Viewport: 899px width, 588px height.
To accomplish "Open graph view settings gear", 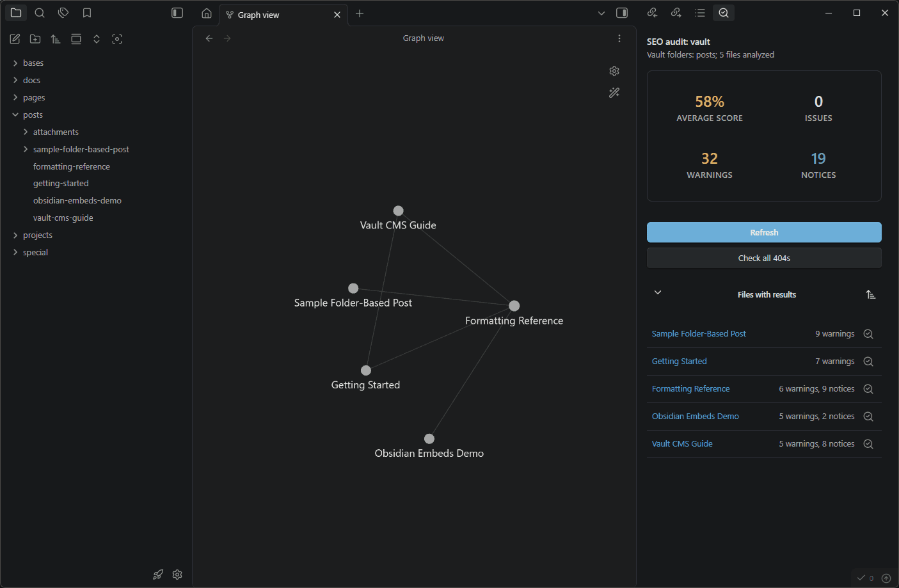I will coord(614,70).
